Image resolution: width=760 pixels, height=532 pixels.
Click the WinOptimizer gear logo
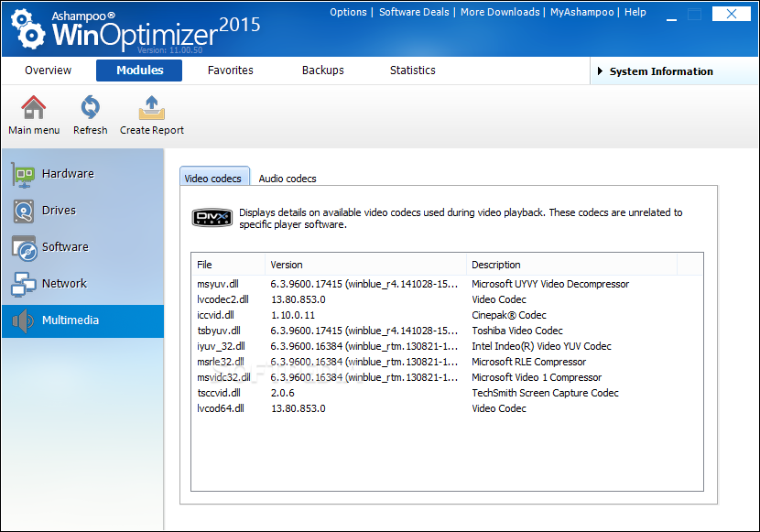(x=28, y=30)
